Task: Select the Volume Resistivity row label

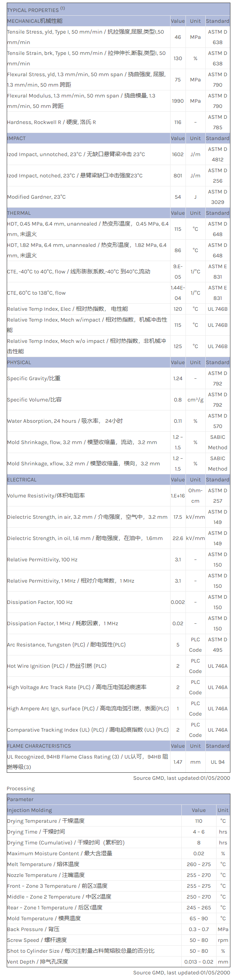Action: pos(46,495)
